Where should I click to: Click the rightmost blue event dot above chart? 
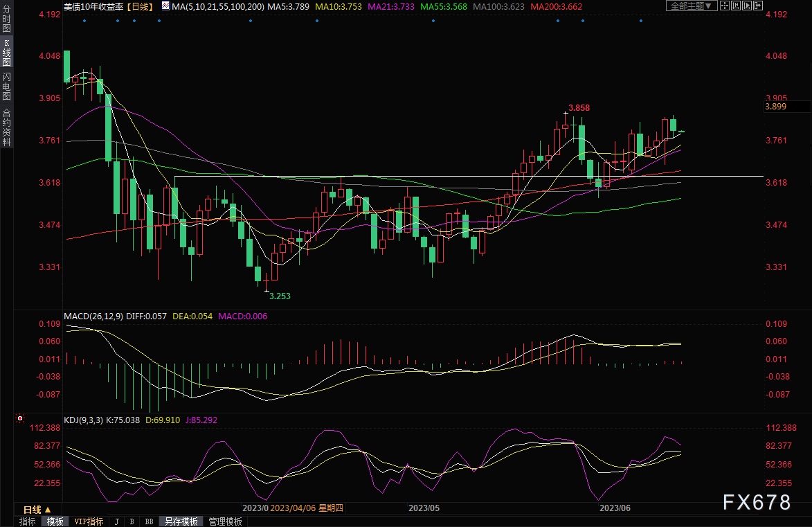[641, 21]
